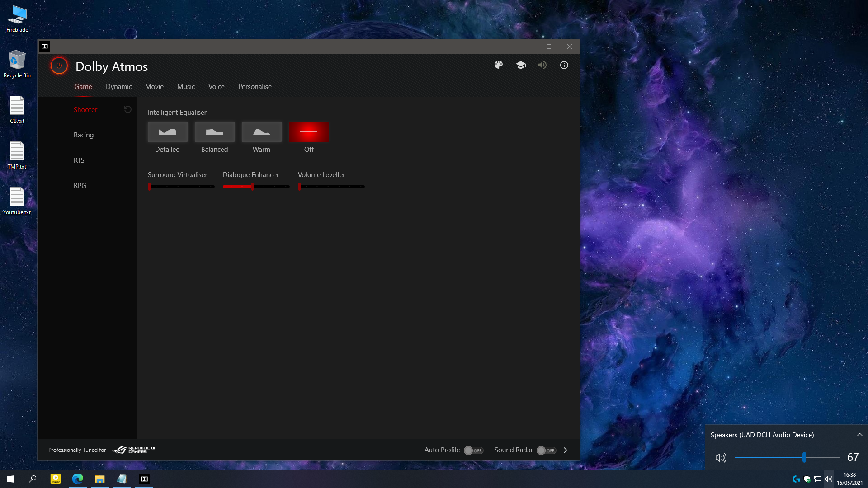Select the Off equaliser preset
This screenshot has height=488, width=868.
[x=309, y=132]
